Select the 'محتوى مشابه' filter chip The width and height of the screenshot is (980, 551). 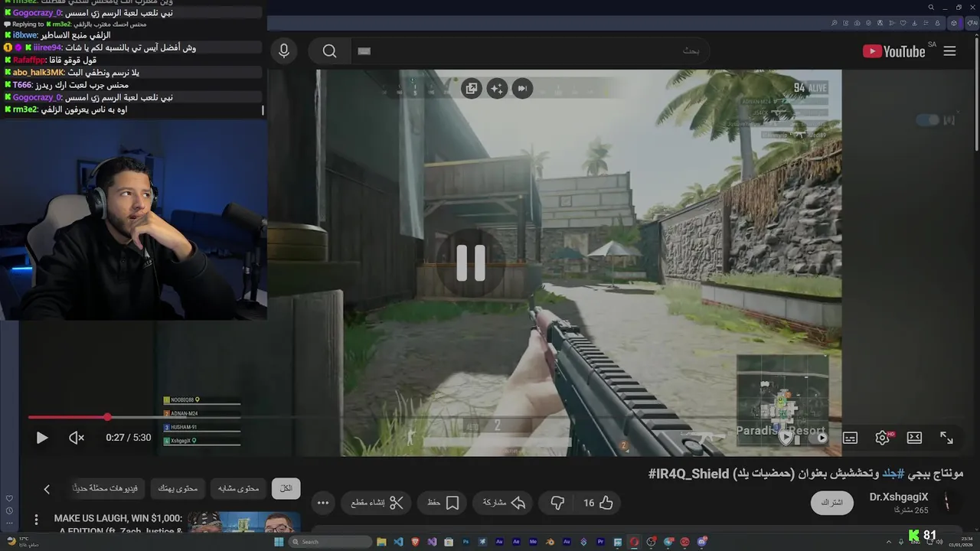[x=238, y=488]
